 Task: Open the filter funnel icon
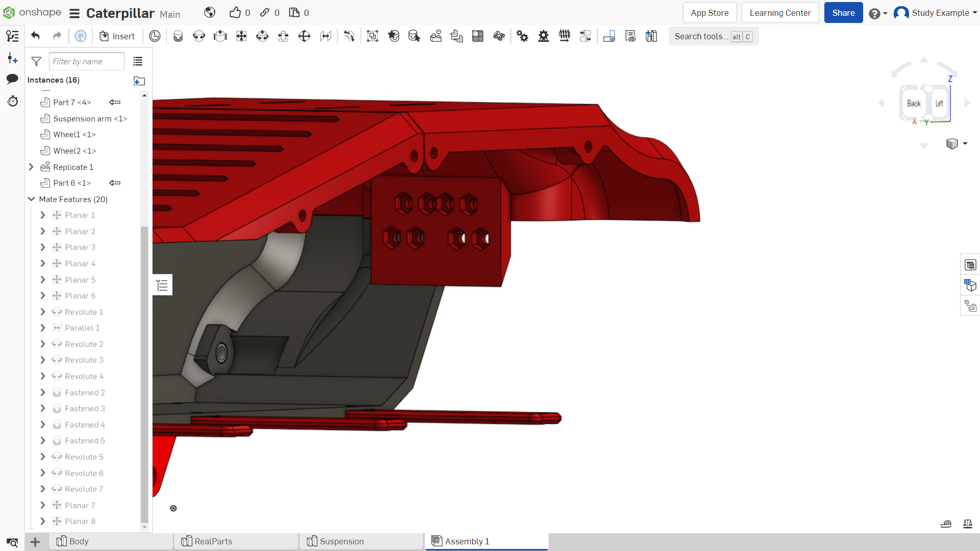36,61
